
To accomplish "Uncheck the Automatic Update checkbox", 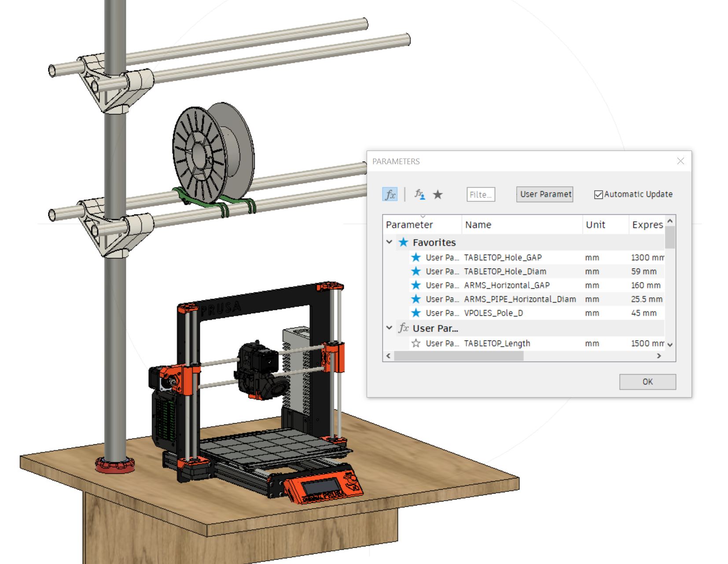I will tap(598, 194).
